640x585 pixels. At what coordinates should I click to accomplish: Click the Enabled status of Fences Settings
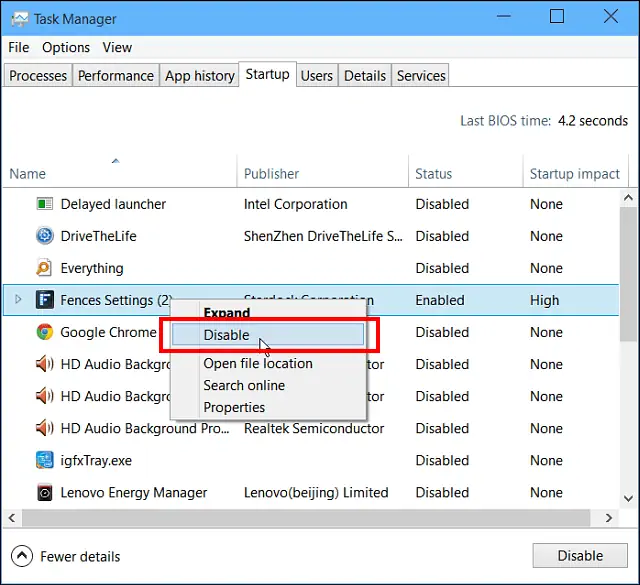click(440, 300)
